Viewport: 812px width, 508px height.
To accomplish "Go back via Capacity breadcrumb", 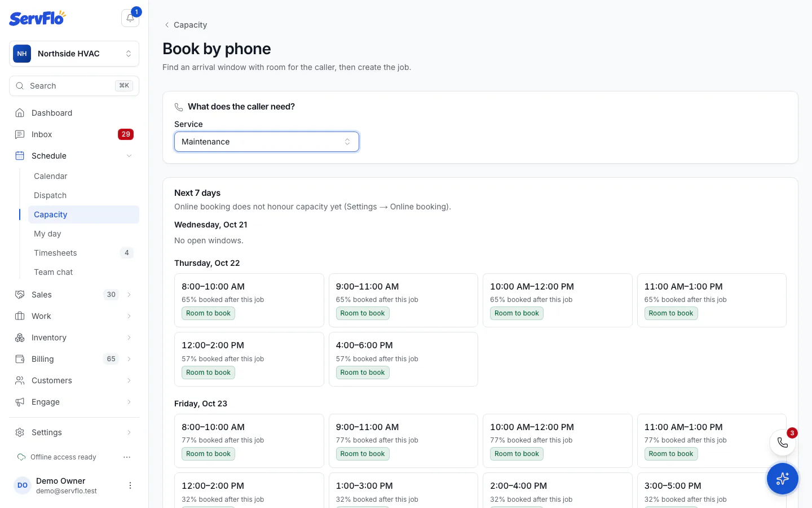I will point(186,25).
